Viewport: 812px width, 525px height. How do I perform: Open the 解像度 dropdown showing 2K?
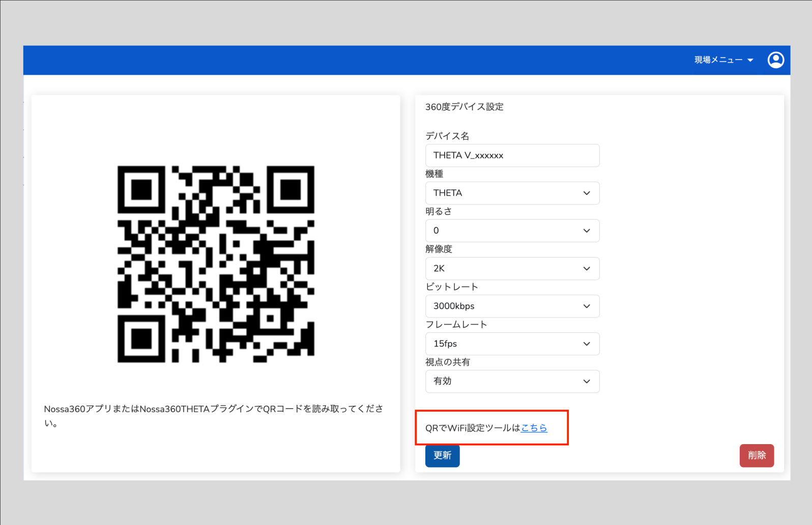pos(512,269)
